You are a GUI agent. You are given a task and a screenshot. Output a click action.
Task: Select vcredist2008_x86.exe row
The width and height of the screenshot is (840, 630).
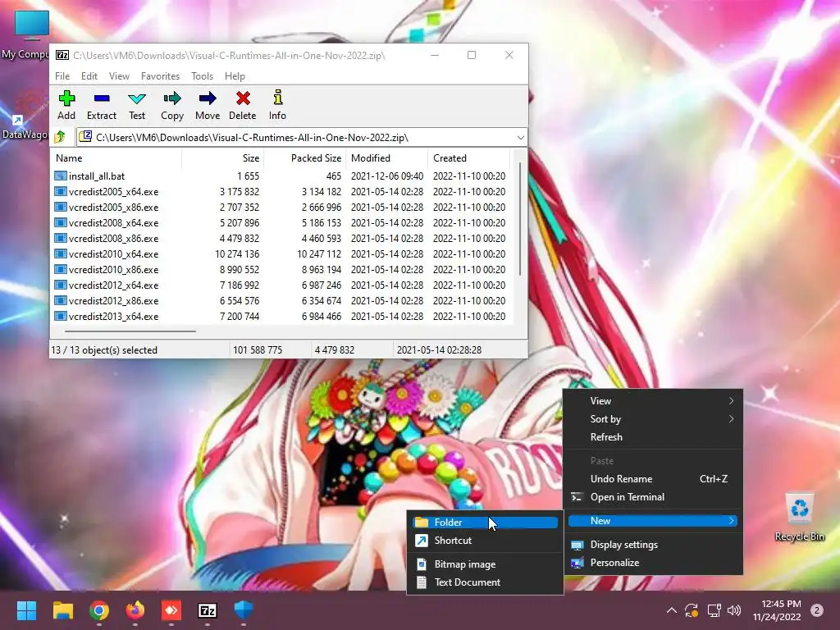[x=281, y=238]
